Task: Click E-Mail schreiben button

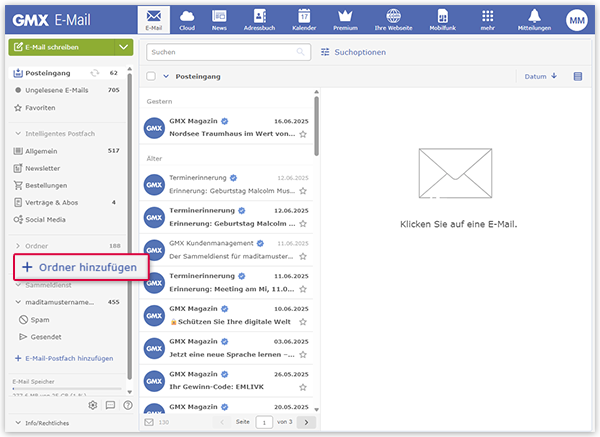Action: [x=61, y=47]
